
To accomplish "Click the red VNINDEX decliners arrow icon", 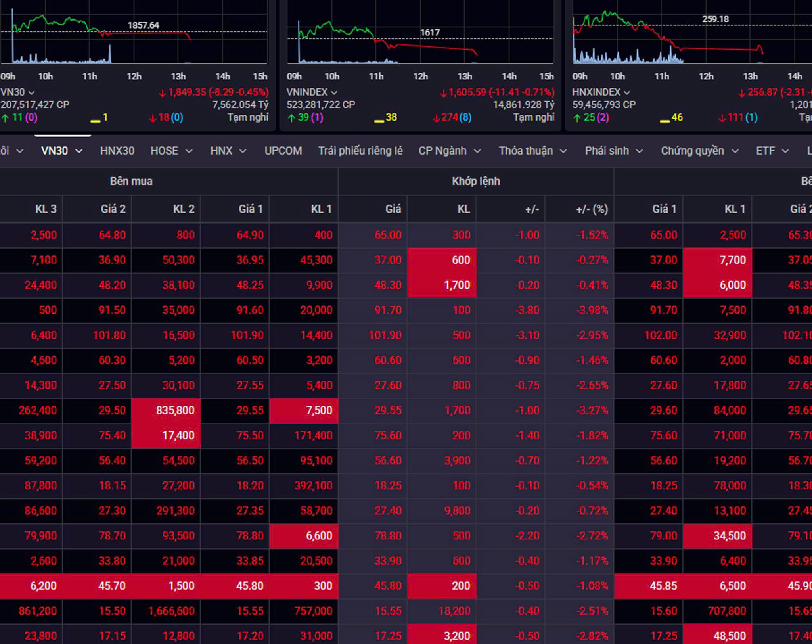I will pyautogui.click(x=436, y=118).
